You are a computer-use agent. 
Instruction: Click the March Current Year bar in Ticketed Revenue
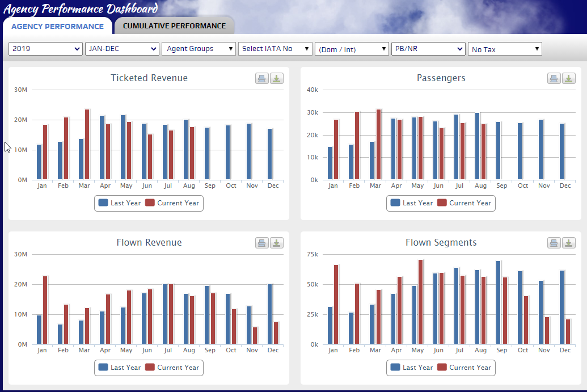pyautogui.click(x=87, y=145)
